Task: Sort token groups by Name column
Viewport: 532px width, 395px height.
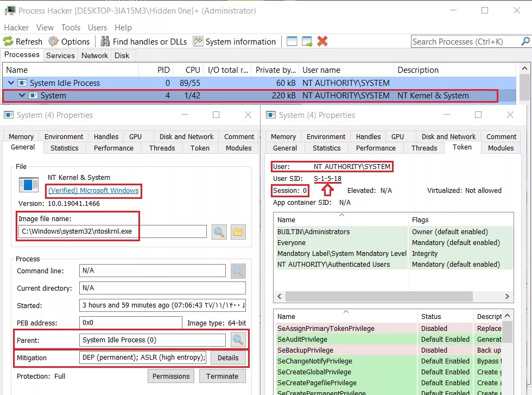Action: point(340,220)
